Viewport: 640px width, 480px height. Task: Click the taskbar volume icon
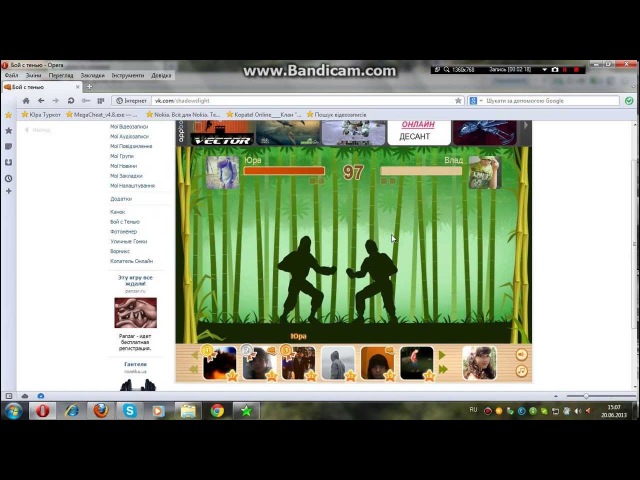[578, 411]
